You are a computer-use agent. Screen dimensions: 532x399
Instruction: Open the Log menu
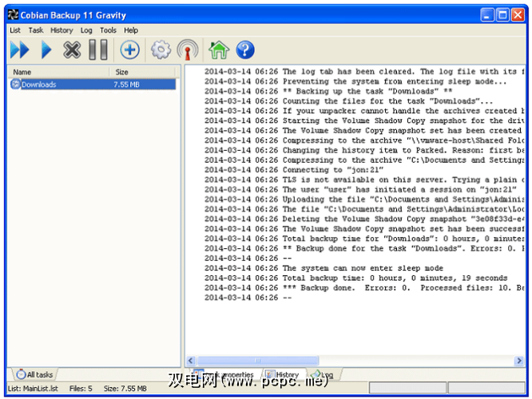[x=86, y=30]
